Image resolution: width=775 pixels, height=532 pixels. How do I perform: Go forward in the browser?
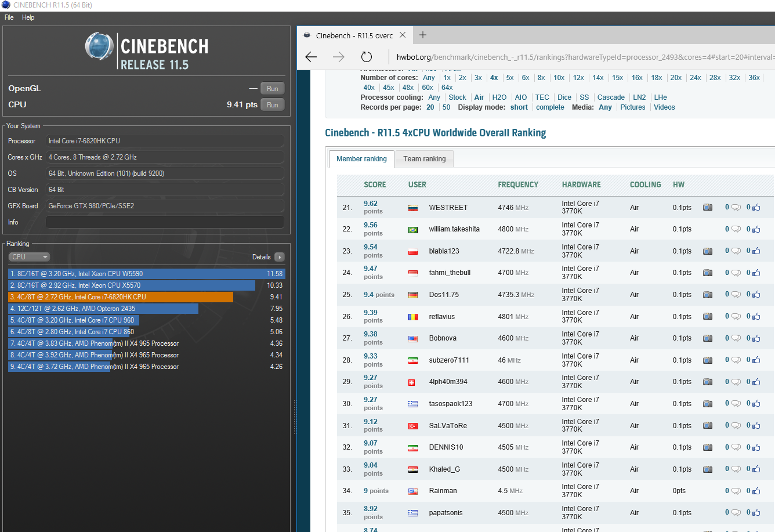coord(339,57)
